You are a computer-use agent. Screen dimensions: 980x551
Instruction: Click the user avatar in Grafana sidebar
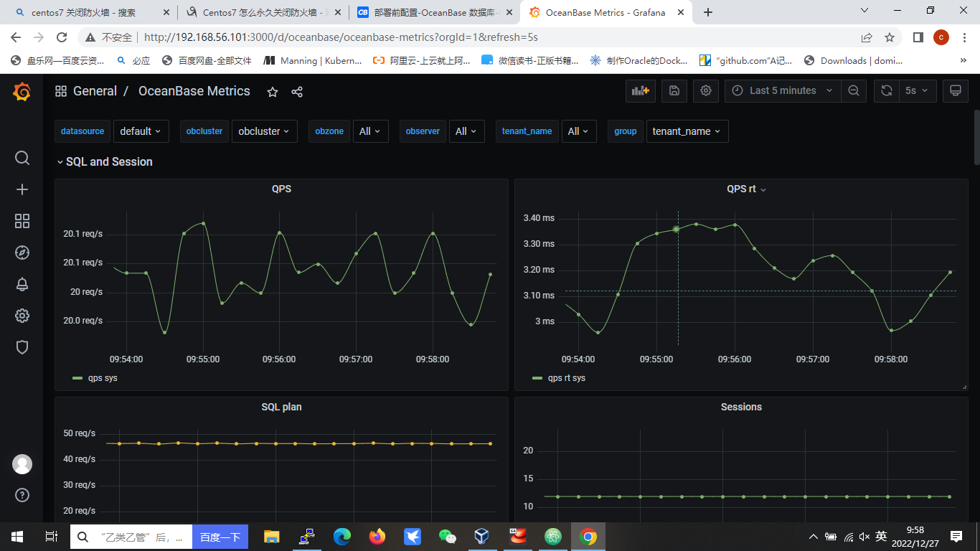pos(22,464)
